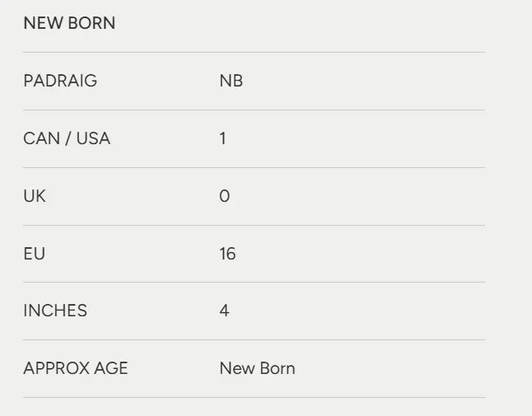Select the UK row label
The image size is (532, 416).
click(x=35, y=196)
